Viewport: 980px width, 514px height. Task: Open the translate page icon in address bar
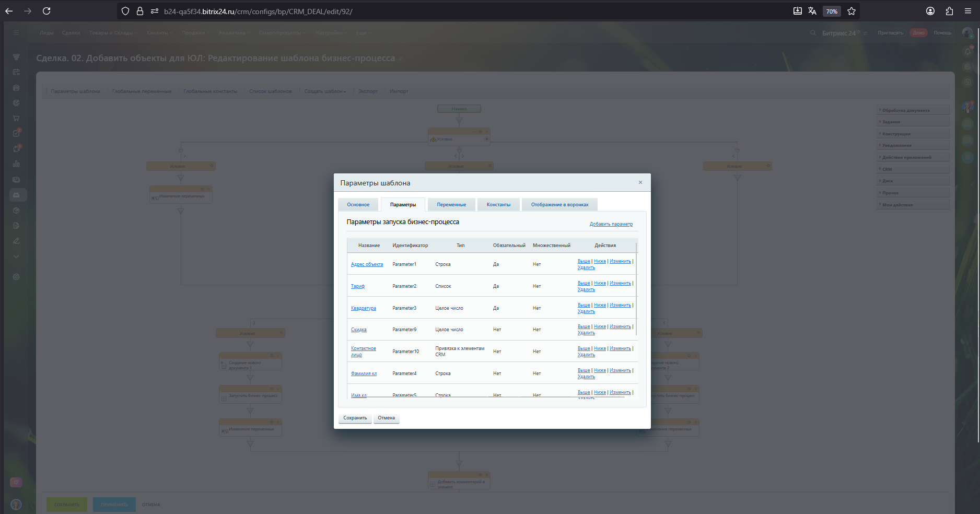(x=812, y=11)
